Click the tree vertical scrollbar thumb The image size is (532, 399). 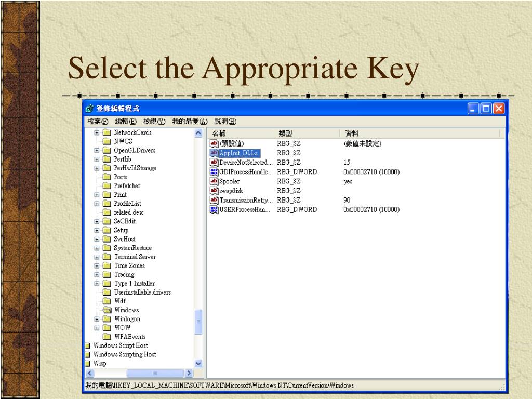(x=198, y=322)
